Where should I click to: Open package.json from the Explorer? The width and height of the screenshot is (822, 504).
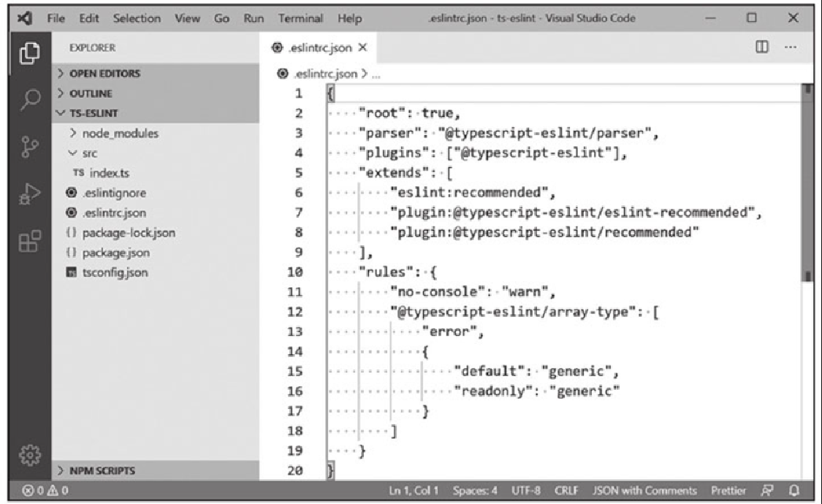pyautogui.click(x=116, y=253)
